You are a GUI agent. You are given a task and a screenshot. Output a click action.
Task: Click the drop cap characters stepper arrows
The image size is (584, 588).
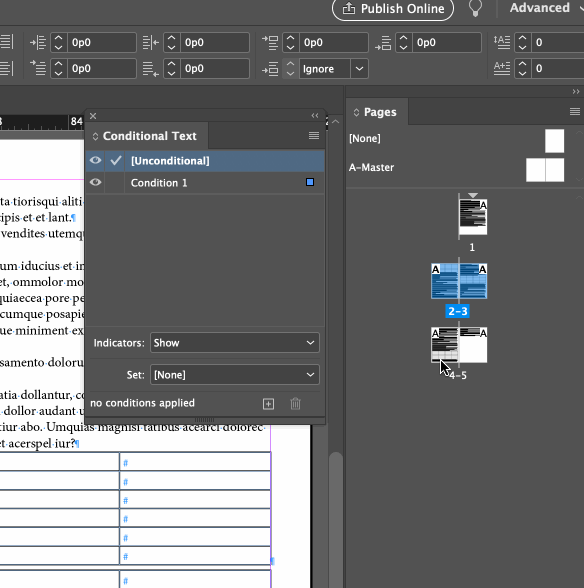(522, 69)
